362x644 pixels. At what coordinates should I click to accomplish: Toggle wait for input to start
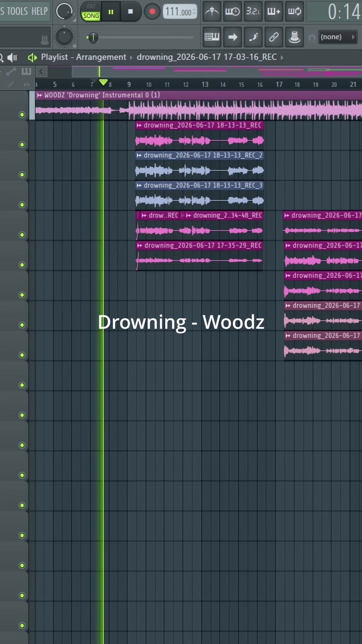(232, 11)
